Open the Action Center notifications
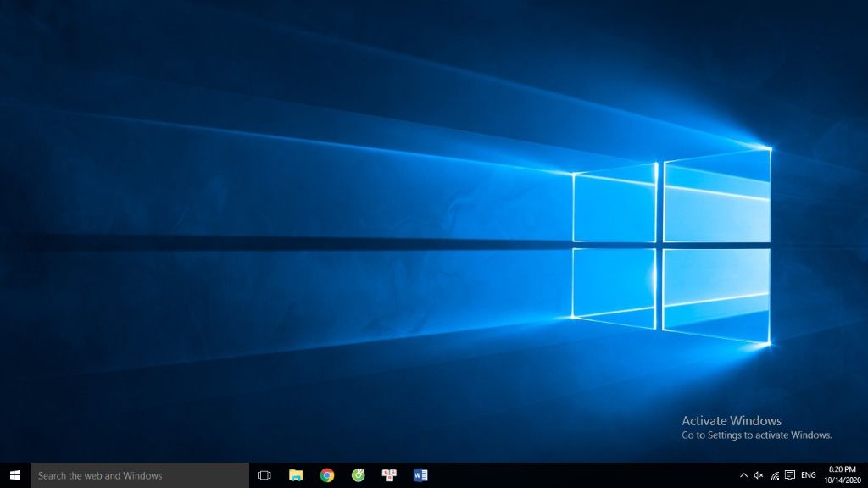The height and width of the screenshot is (488, 868). [x=790, y=475]
